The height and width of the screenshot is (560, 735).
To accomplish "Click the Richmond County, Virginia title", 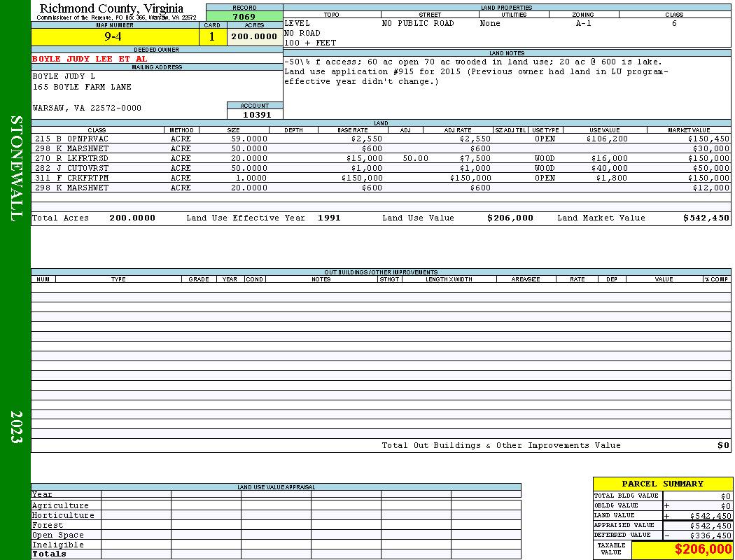I will [x=111, y=8].
